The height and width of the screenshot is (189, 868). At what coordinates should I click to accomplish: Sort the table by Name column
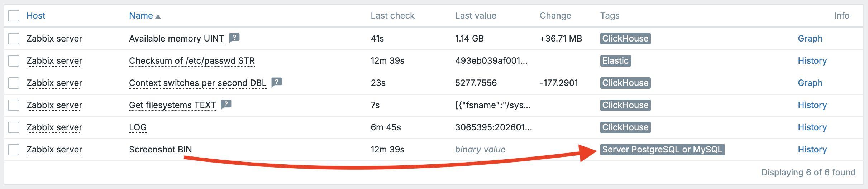point(141,16)
